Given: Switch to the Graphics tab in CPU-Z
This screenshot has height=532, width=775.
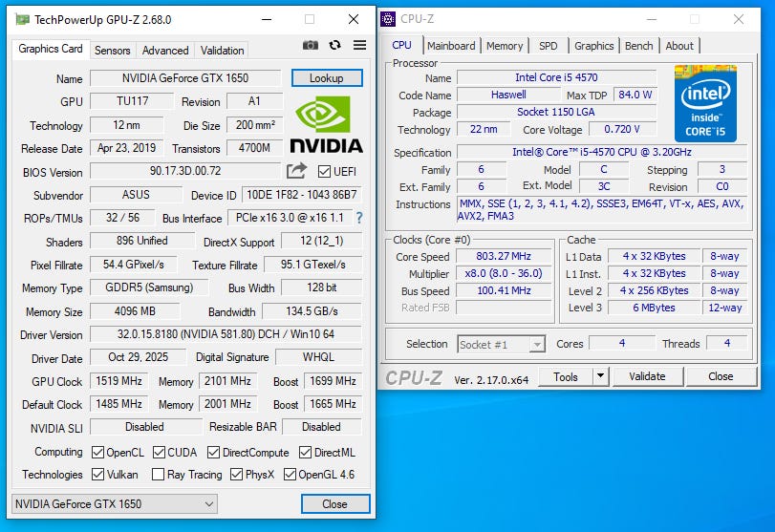Looking at the screenshot, I should 593,46.
